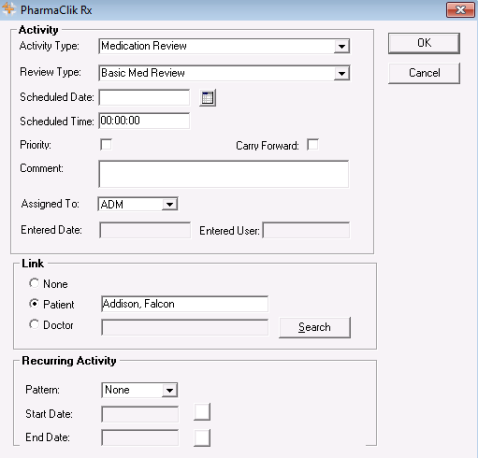Click the Search button
Screen dimensions: 478x458
tap(315, 327)
